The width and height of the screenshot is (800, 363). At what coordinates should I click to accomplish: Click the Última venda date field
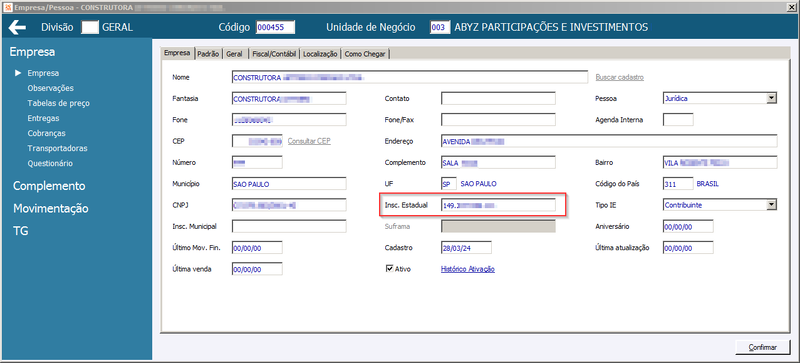(x=257, y=269)
